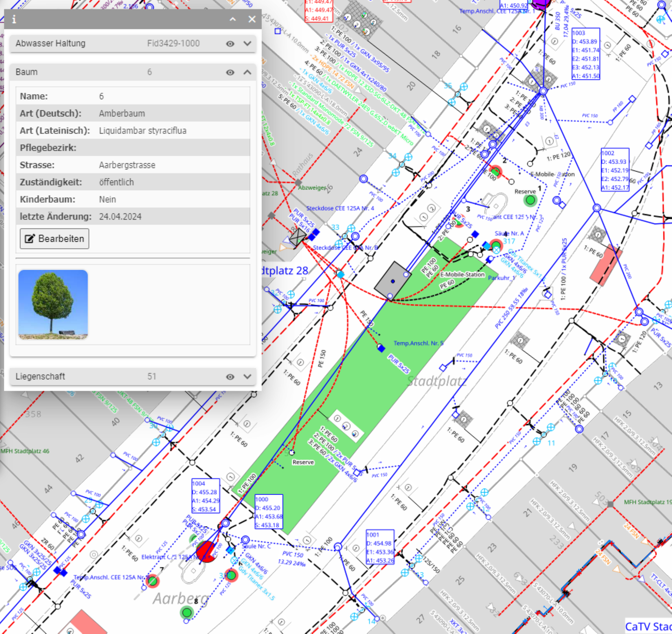The width and height of the screenshot is (672, 634).
Task: Toggle visibility eye for Baum entry
Action: (230, 73)
